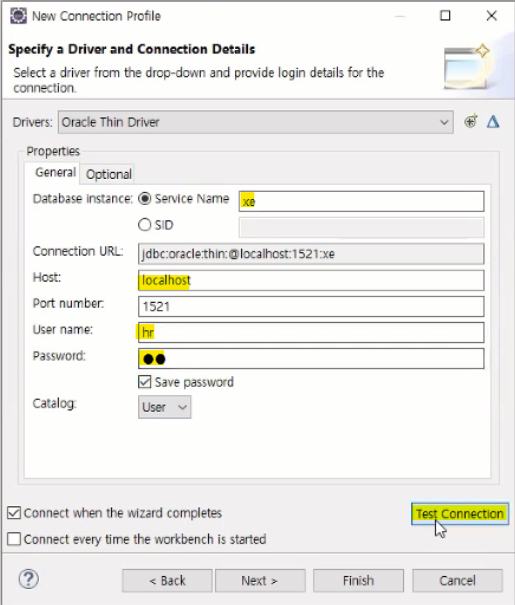
Task: Enable Connect every time the workbench is started
Action: click(x=14, y=539)
